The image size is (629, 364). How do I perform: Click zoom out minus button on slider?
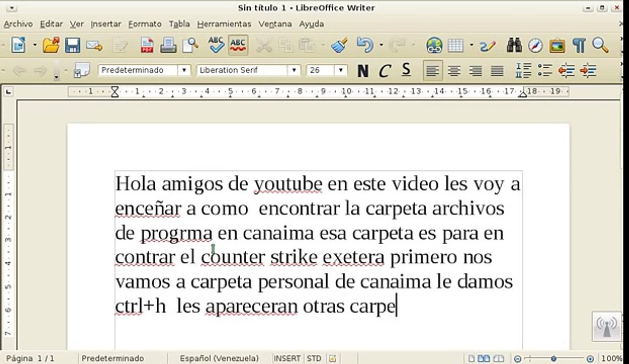pyautogui.click(x=518, y=358)
